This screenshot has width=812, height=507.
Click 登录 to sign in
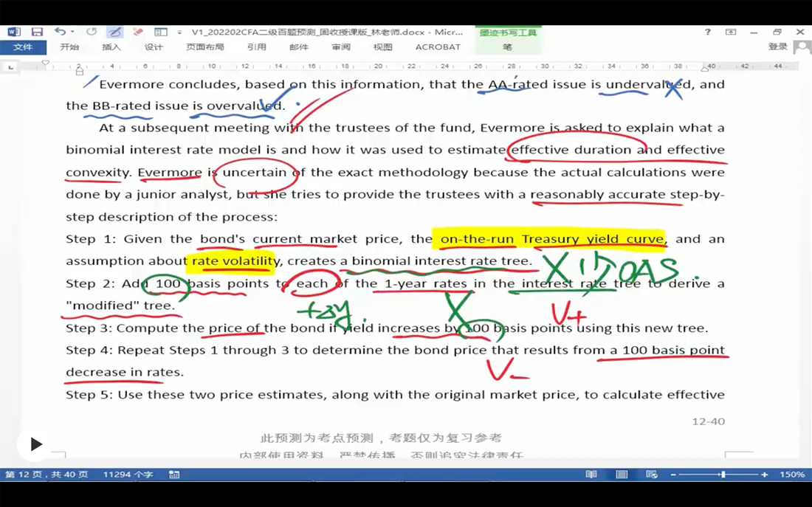[x=777, y=46]
